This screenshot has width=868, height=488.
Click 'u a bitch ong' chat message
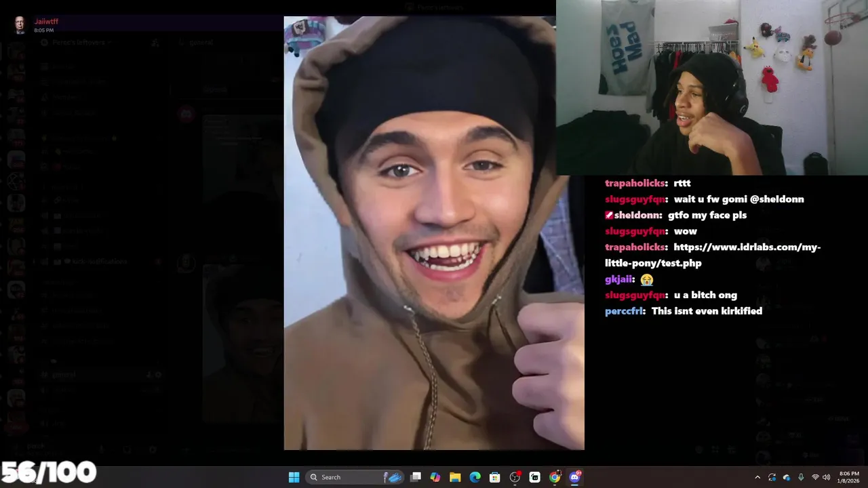(705, 296)
